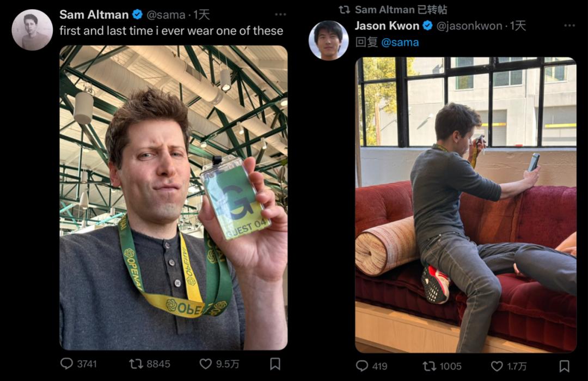Click Jason Kwon's verified badge

[428, 26]
